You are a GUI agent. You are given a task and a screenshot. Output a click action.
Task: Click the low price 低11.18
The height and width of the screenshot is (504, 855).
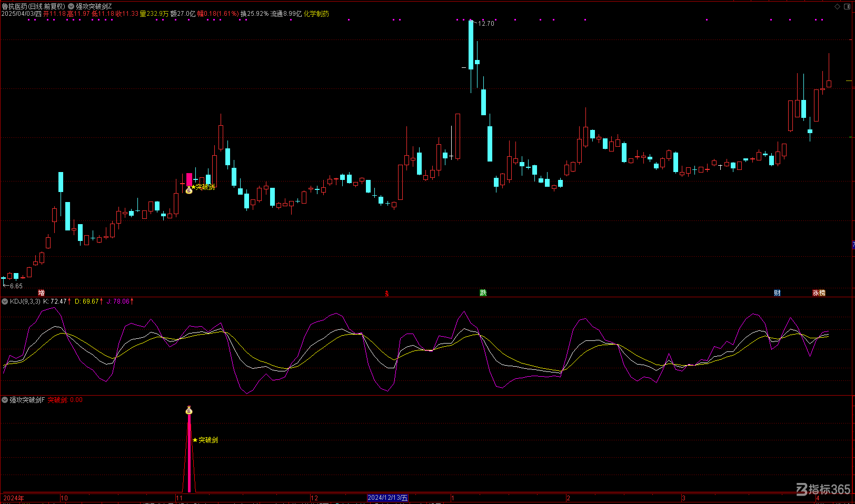(x=103, y=14)
